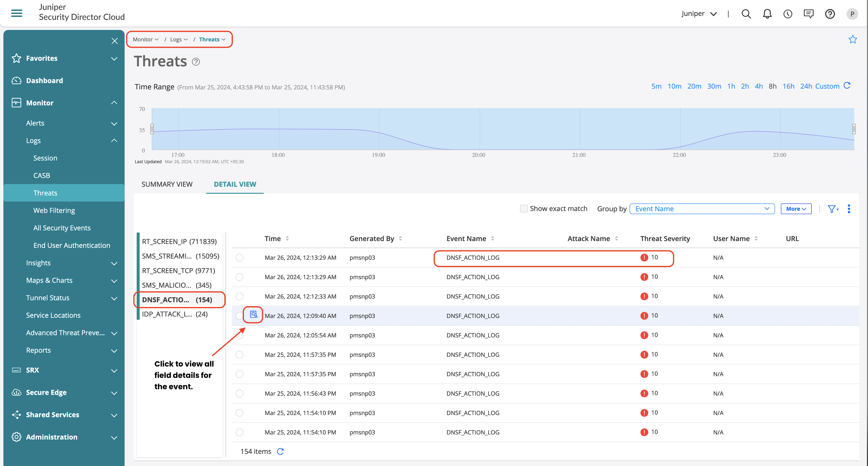Close the left navigation panel
This screenshot has height=466, width=868.
(x=115, y=41)
